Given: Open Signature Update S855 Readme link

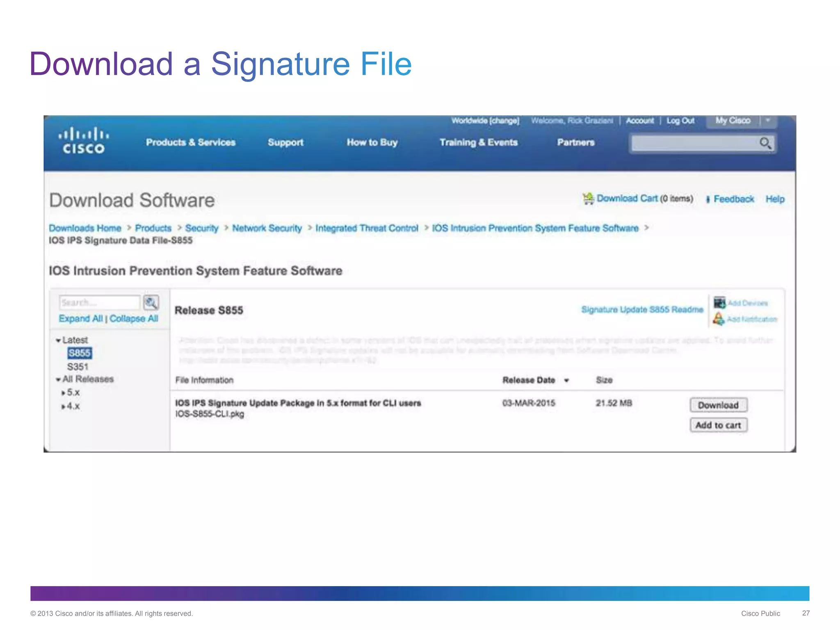Looking at the screenshot, I should (642, 310).
